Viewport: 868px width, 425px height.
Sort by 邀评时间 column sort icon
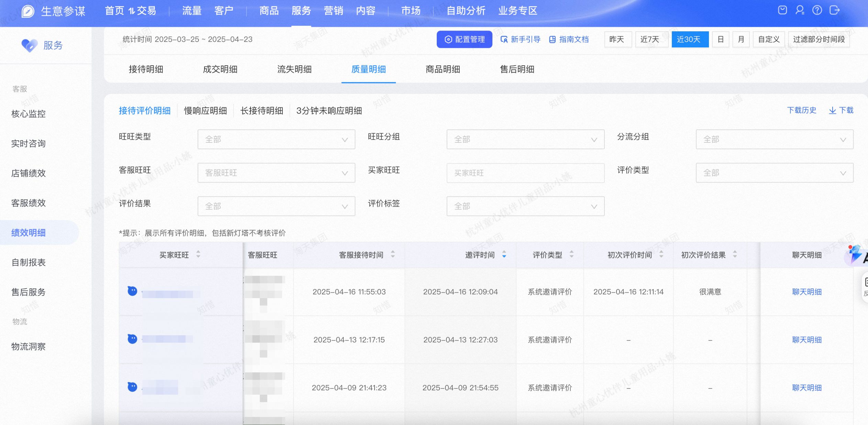[x=504, y=254]
